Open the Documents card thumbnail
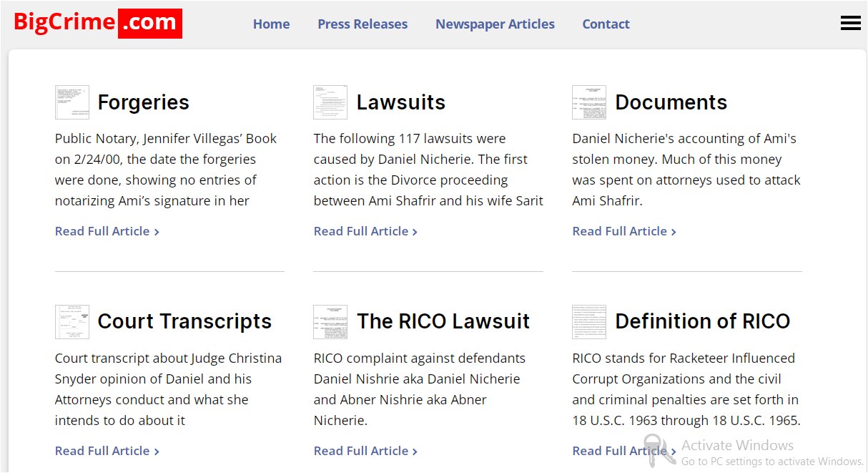 [x=589, y=102]
